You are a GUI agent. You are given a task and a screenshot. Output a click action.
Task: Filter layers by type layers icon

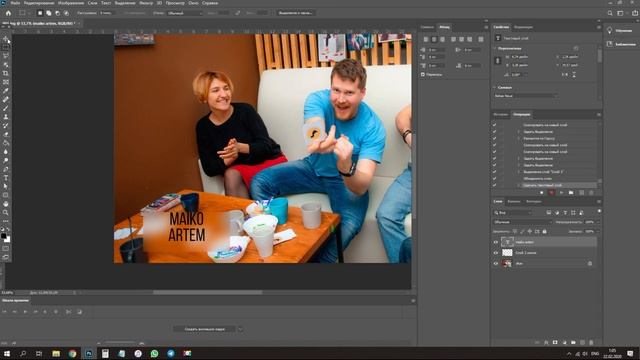click(565, 213)
